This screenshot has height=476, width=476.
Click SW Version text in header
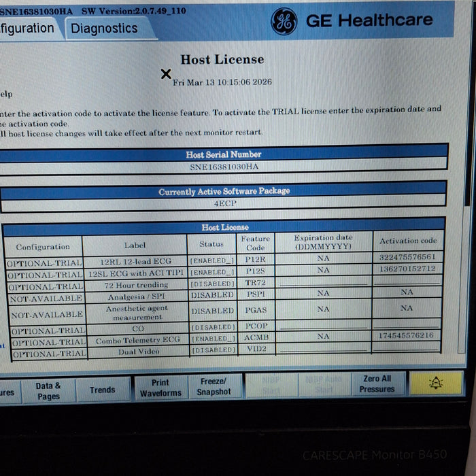tap(133, 12)
